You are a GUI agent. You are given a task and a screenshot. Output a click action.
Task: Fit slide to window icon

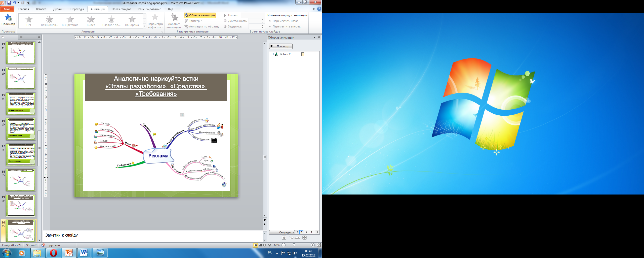pos(318,245)
